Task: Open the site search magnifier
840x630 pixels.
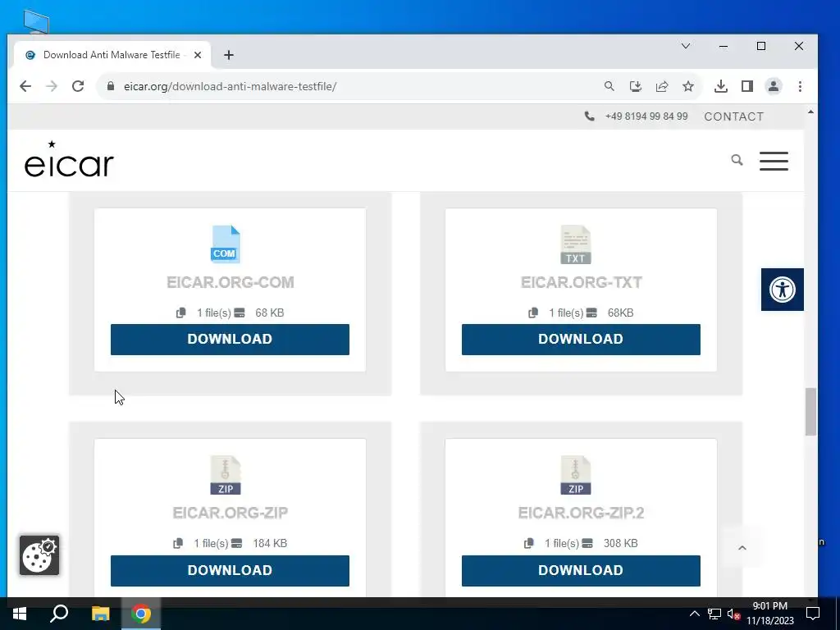Action: point(737,160)
